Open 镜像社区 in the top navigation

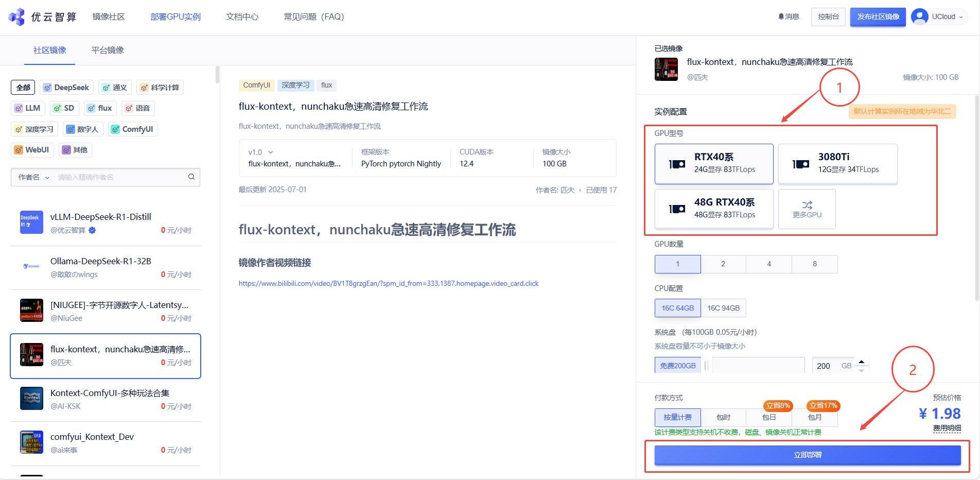pos(109,16)
